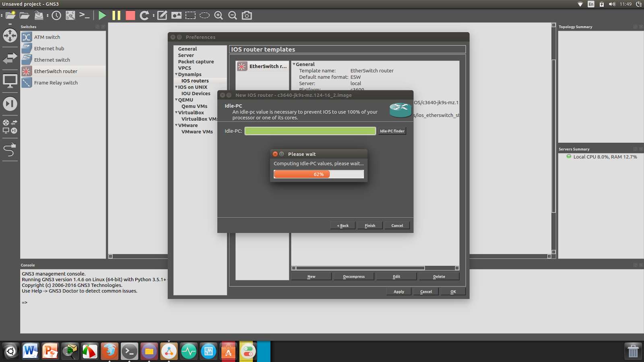Select Frame Relay switch in the Switches list

click(63, 82)
